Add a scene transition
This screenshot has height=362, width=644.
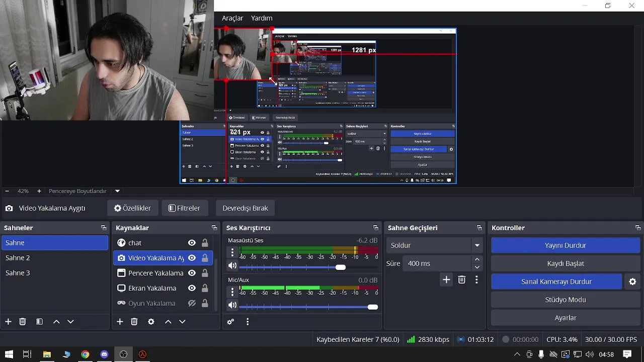point(446,280)
